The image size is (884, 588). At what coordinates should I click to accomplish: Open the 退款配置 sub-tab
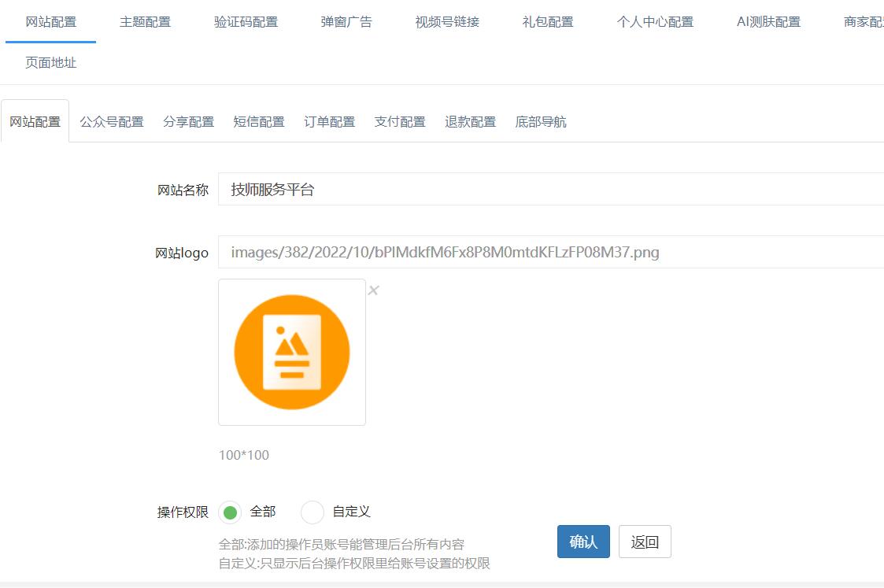470,121
